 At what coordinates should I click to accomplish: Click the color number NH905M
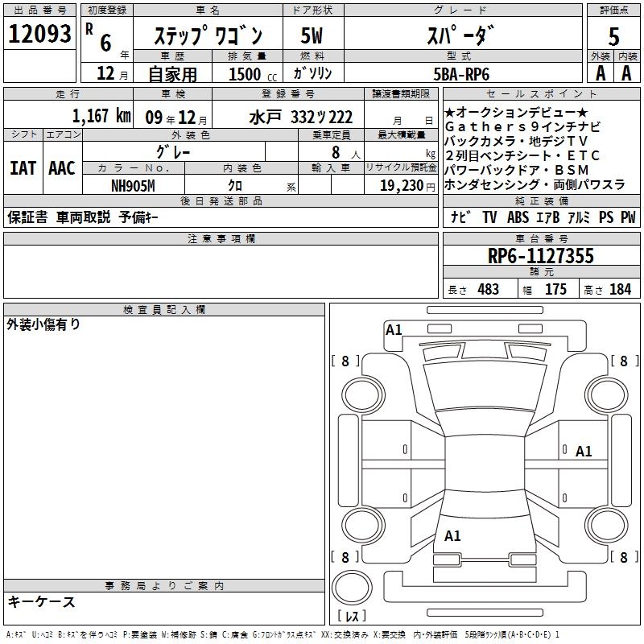click(133, 186)
